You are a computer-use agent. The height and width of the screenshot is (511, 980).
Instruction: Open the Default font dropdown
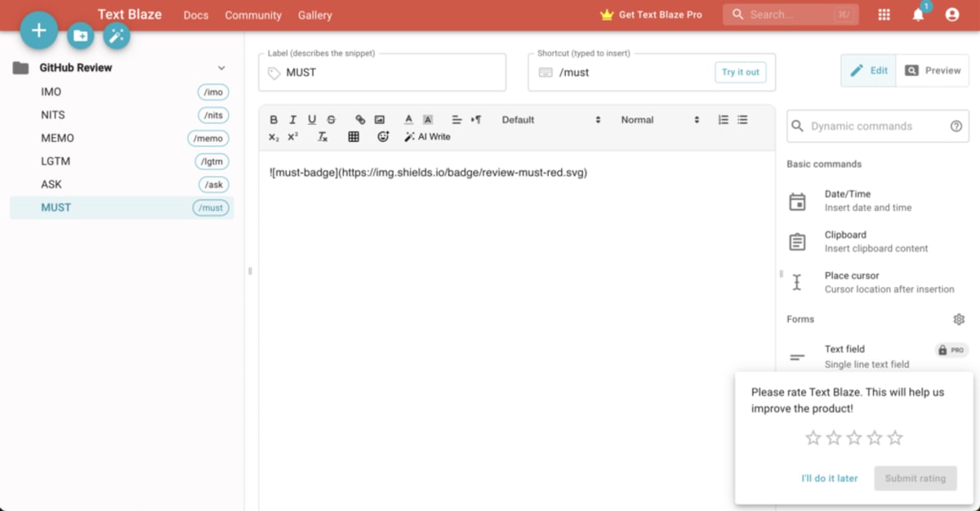click(x=551, y=120)
